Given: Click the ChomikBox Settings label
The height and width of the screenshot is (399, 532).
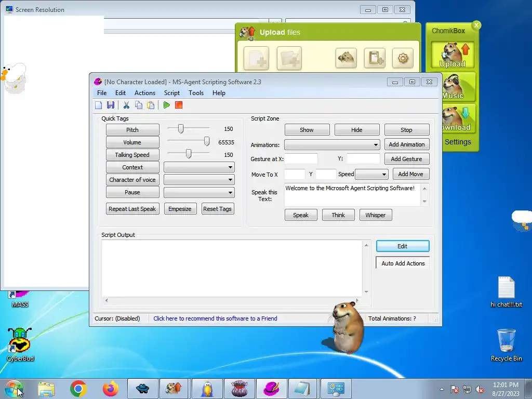Looking at the screenshot, I should (458, 142).
